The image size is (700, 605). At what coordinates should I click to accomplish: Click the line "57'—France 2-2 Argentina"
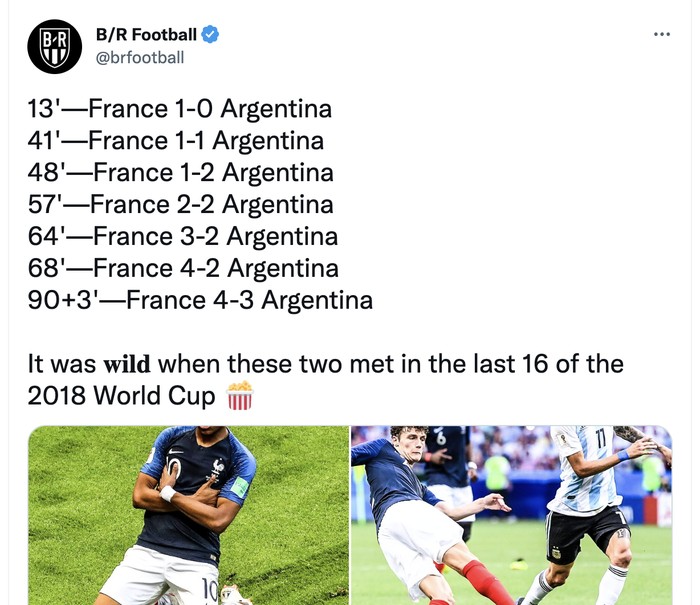181,204
